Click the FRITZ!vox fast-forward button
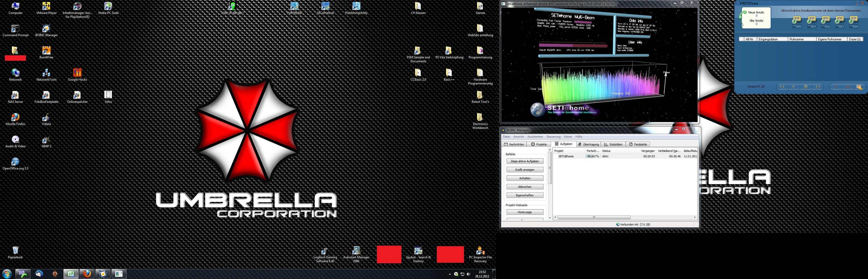Screen dimensions: 868x279 coord(818,87)
